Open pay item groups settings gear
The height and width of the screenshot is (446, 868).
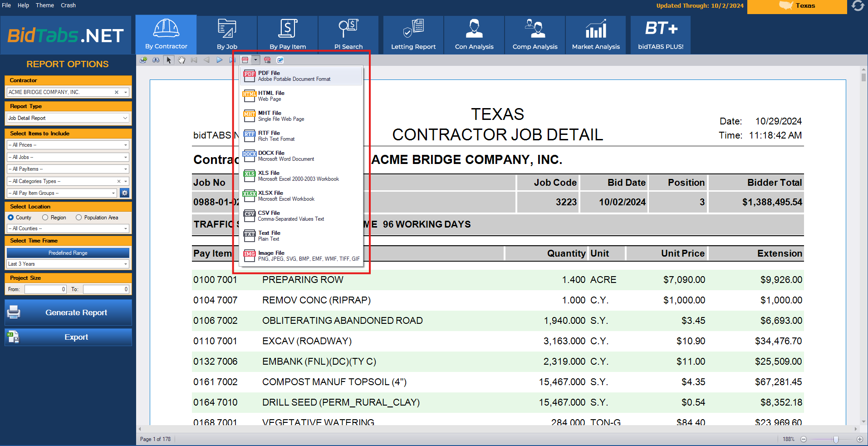tap(125, 193)
